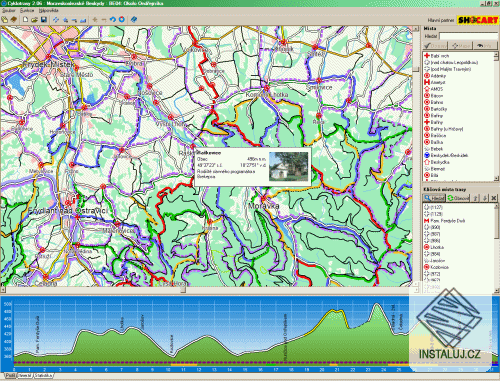This screenshot has width=500, height=381.
Task: Select the Profil tab below elevation chart
Action: click(x=10, y=376)
